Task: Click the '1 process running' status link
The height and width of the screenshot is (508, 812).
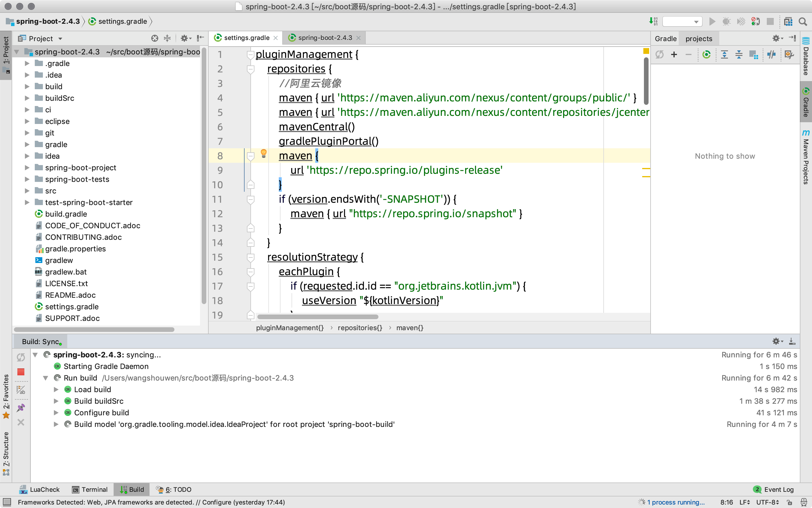Action: [x=676, y=502]
